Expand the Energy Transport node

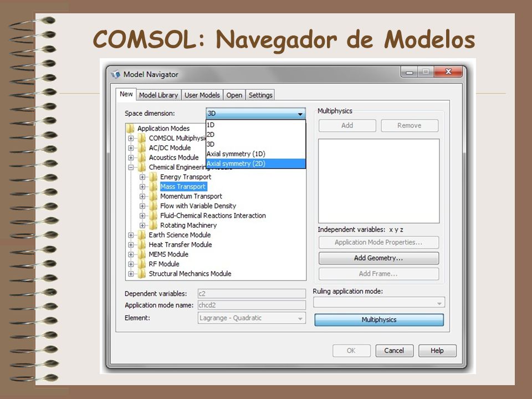[142, 177]
